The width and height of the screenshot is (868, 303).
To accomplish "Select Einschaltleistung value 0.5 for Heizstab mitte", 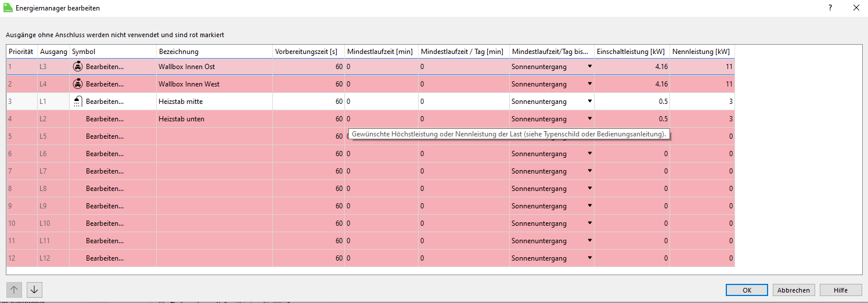I will [662, 102].
